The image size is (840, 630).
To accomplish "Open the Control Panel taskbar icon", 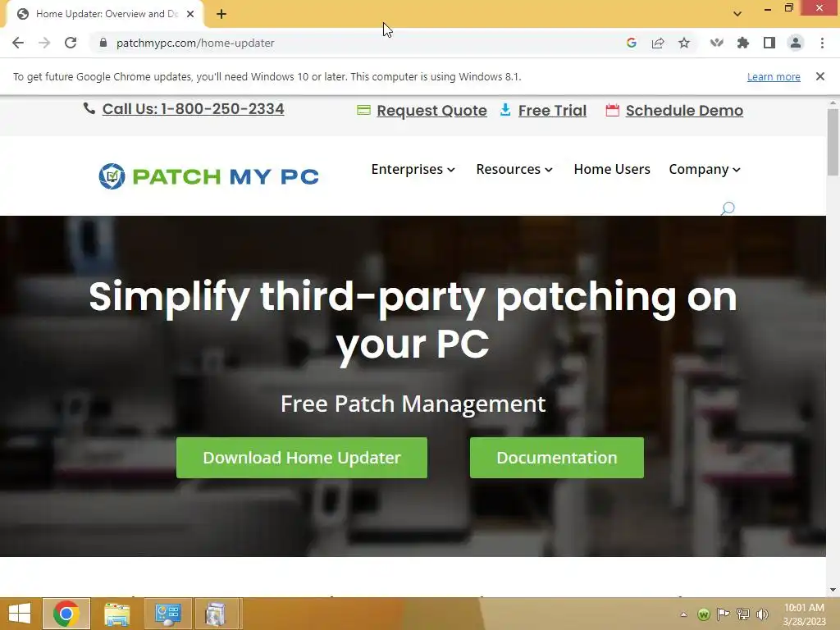I will 167,614.
